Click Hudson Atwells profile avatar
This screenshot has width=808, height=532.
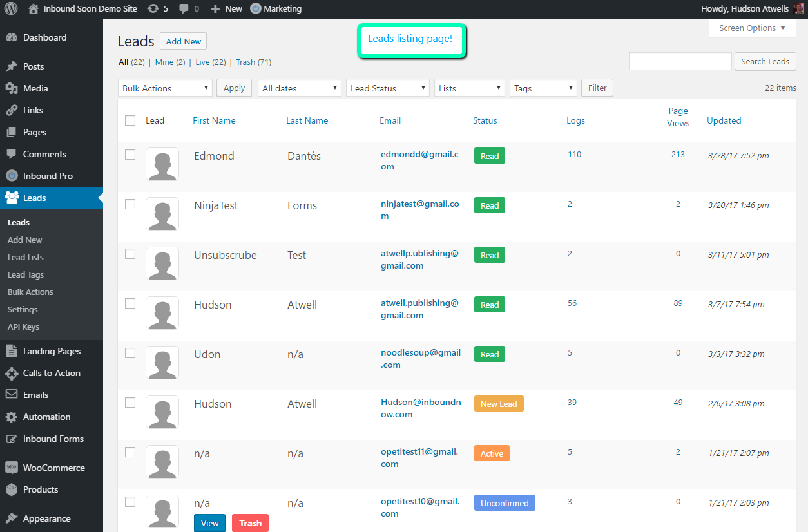click(x=798, y=9)
